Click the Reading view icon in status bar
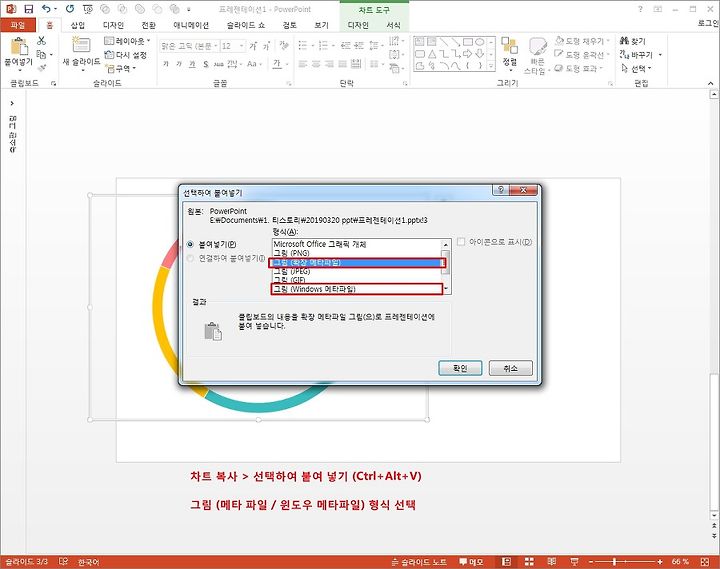Screen dimensions: 720x569 click(x=552, y=562)
